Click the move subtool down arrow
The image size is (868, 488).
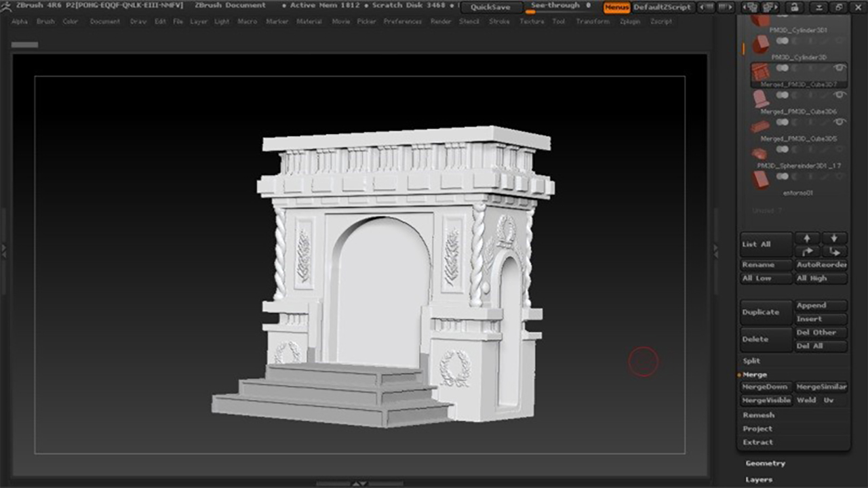click(834, 238)
